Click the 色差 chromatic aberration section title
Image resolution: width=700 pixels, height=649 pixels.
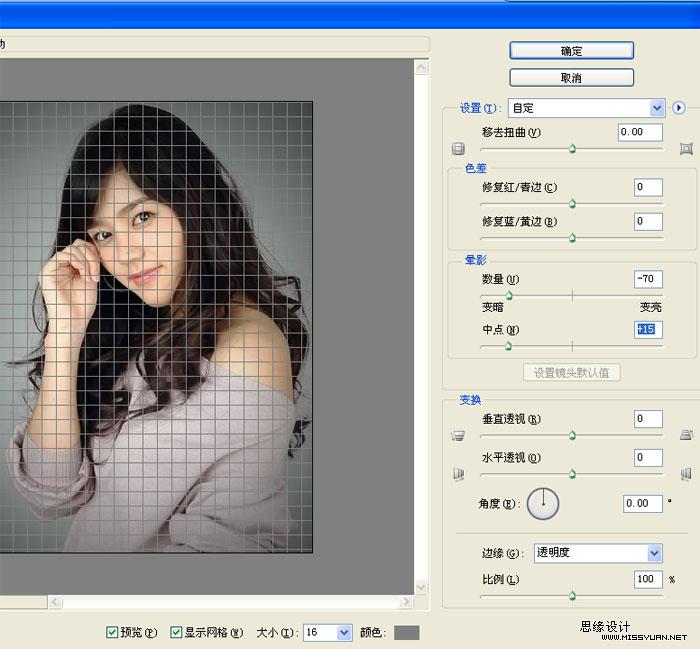[x=475, y=168]
